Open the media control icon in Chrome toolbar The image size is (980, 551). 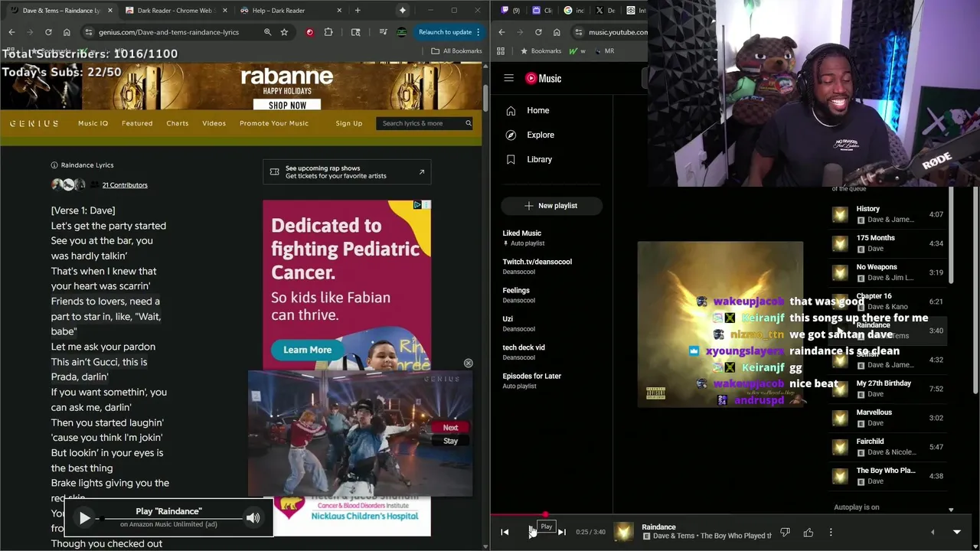[383, 32]
